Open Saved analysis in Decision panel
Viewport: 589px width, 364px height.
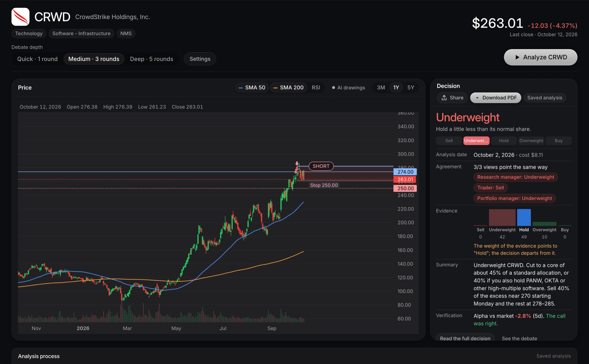(x=545, y=98)
